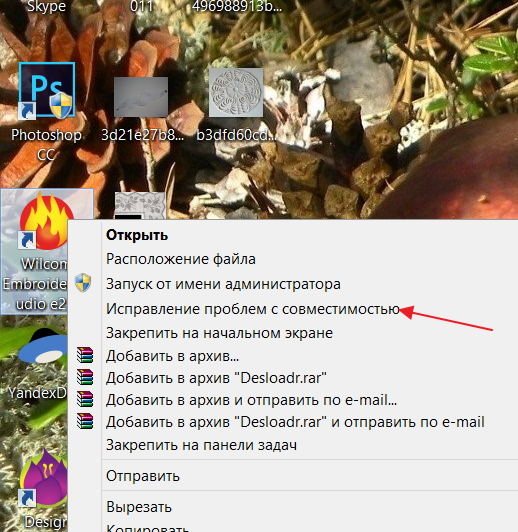Select Добавить в архив "Desloadr.rar" и отправить по e-mail
The height and width of the screenshot is (532, 518).
295,422
